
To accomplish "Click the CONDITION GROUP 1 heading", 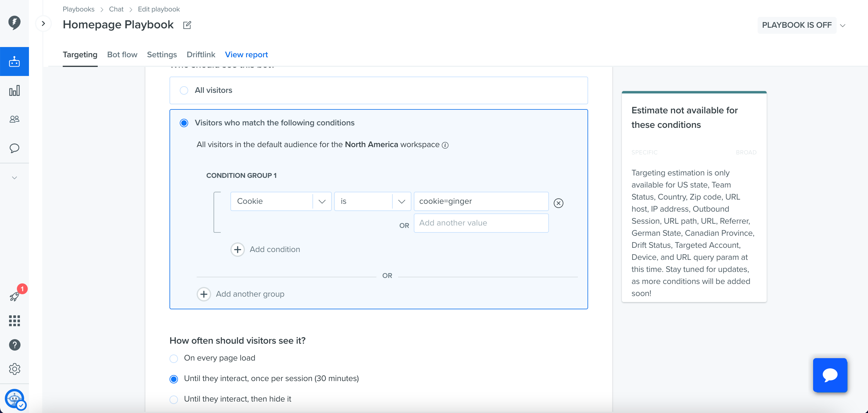I will point(241,175).
